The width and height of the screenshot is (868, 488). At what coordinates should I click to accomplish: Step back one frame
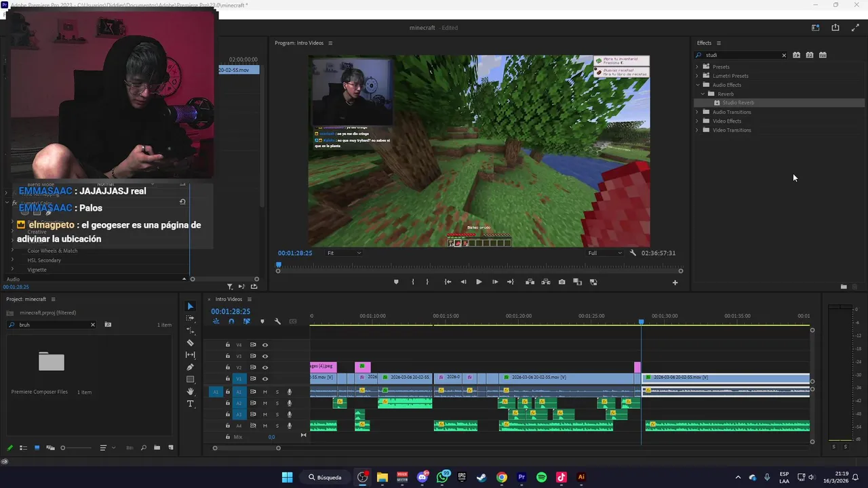point(463,282)
